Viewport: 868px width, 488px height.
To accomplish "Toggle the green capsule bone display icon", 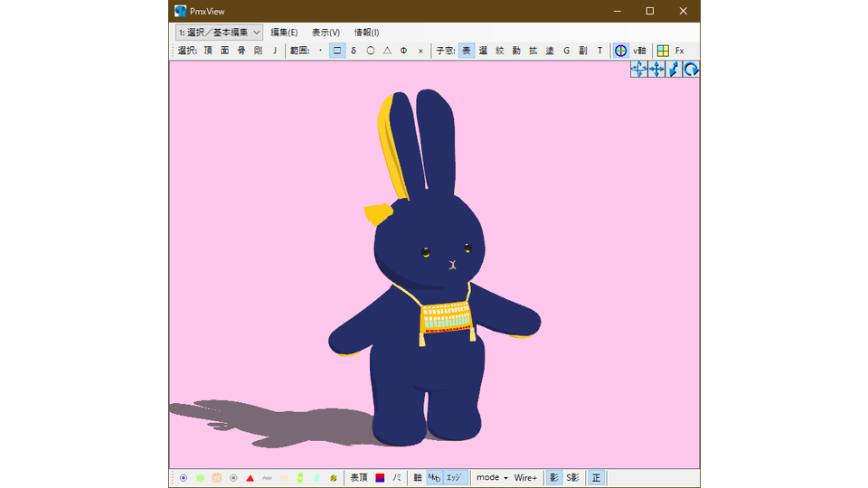I will coord(300,478).
